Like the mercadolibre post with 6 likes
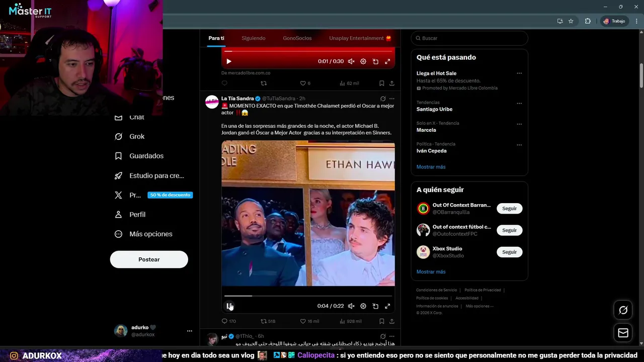The height and width of the screenshot is (362, 644). (305, 83)
